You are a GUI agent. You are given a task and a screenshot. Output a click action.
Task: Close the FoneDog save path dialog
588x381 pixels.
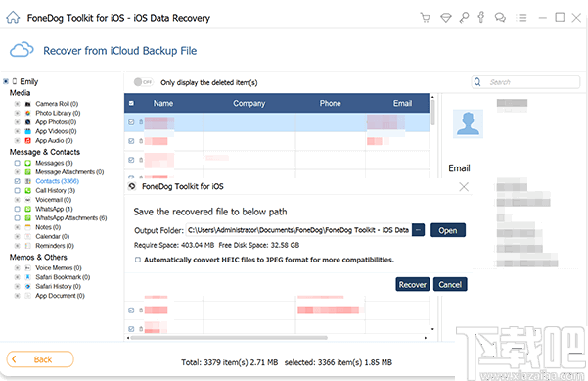click(464, 186)
